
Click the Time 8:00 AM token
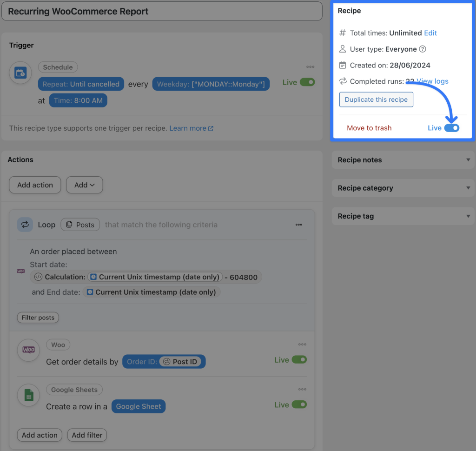coord(78,100)
